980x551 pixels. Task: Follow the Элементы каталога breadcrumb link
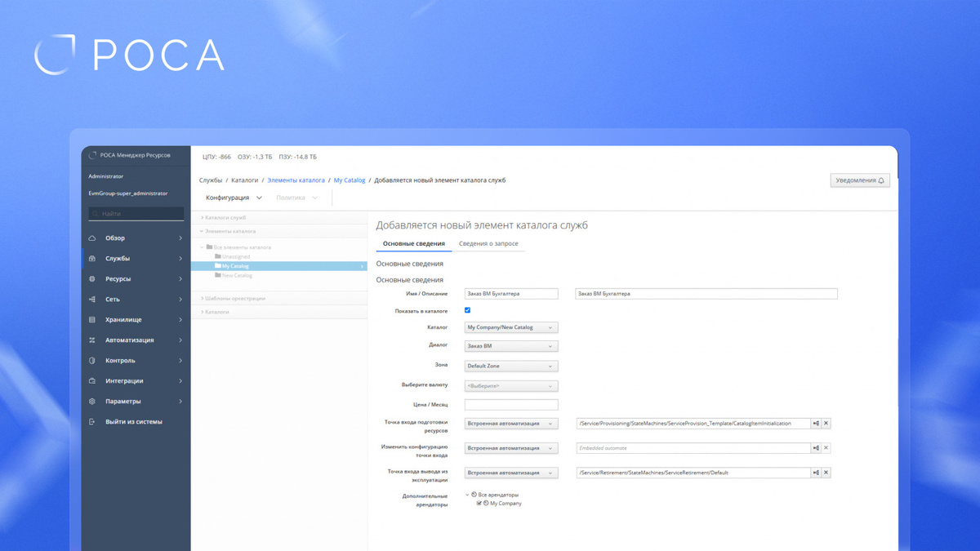(296, 180)
